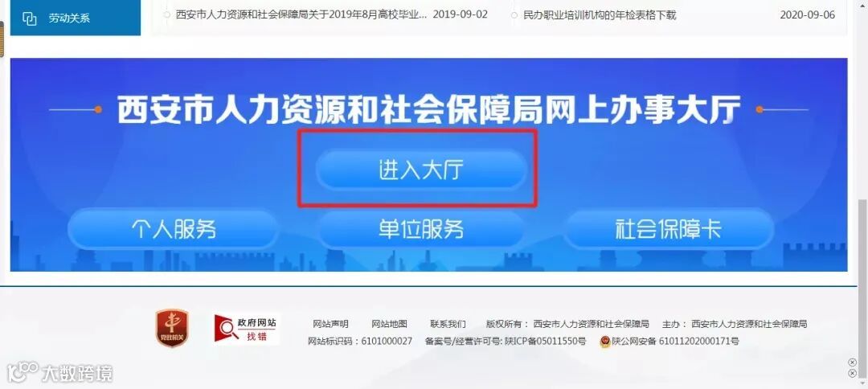Open the 社会保障卡 button
This screenshot has width=868, height=389.
coord(669,228)
